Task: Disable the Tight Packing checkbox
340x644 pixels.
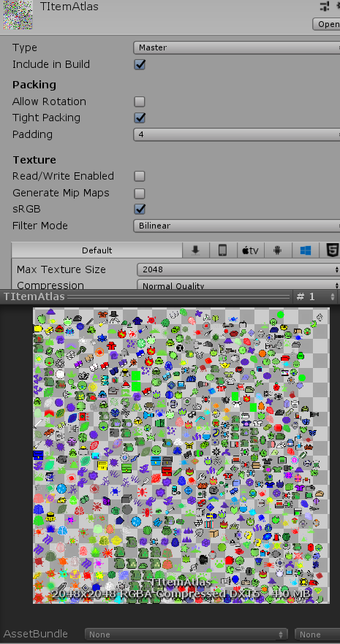Action: (x=140, y=118)
